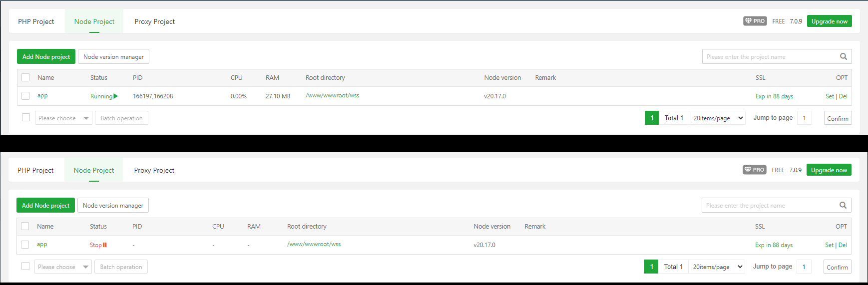868x285 pixels.
Task: Open Node version manager above the stopped app
Action: [x=113, y=206]
